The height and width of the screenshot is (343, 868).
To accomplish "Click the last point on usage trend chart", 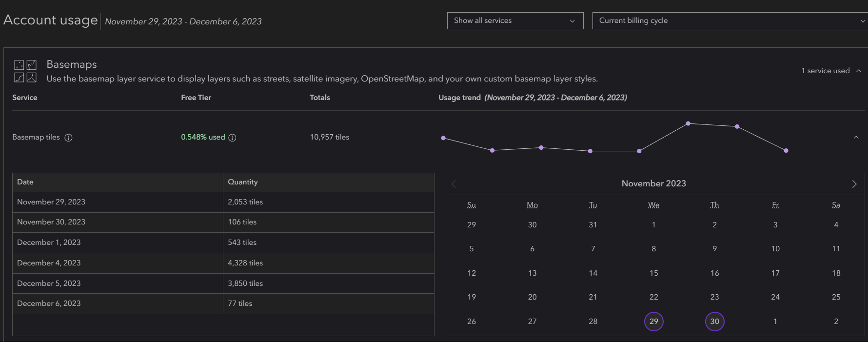I will (x=786, y=151).
